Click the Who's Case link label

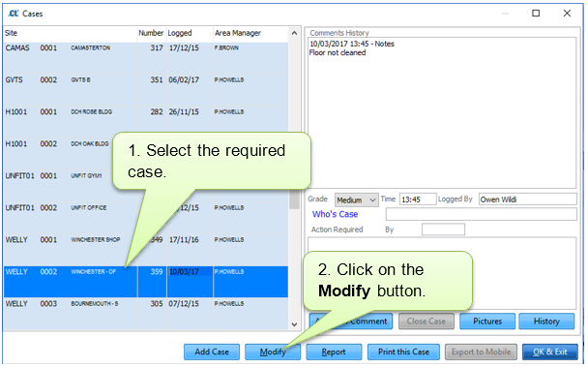tap(335, 214)
